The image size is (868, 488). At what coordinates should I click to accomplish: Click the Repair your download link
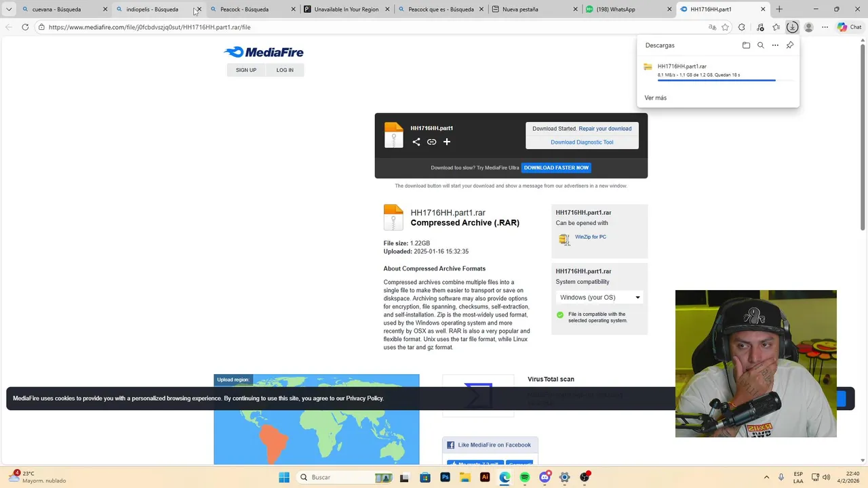pos(605,129)
